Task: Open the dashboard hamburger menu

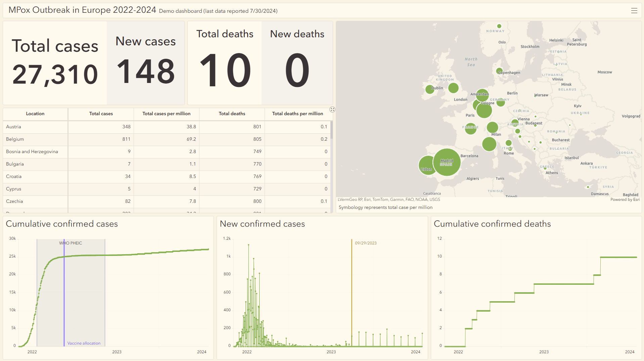Action: pos(635,10)
